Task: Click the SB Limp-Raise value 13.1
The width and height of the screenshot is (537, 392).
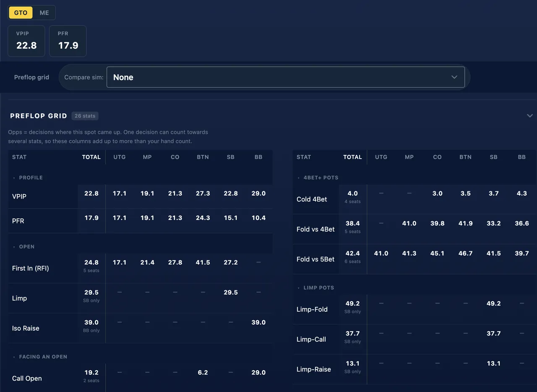Action: 493,363
